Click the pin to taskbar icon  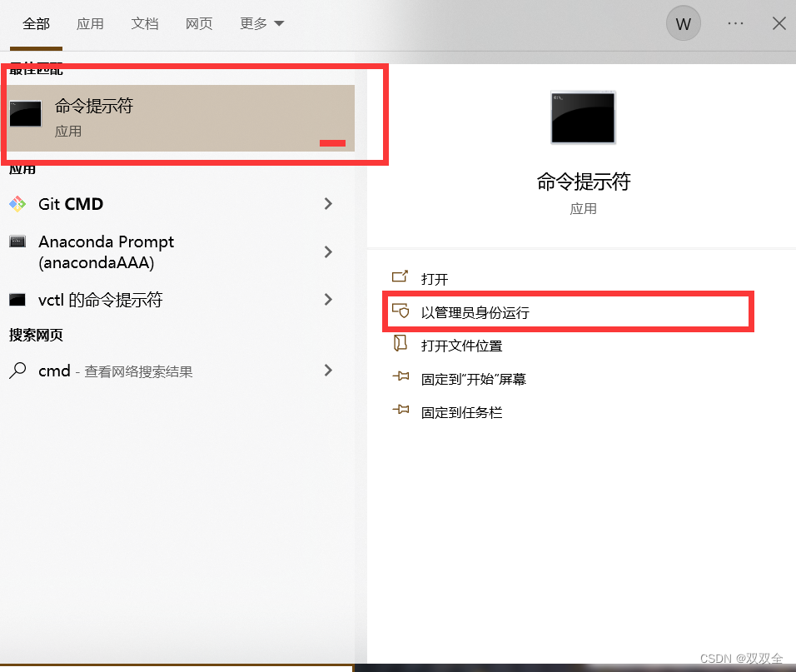[x=400, y=409]
